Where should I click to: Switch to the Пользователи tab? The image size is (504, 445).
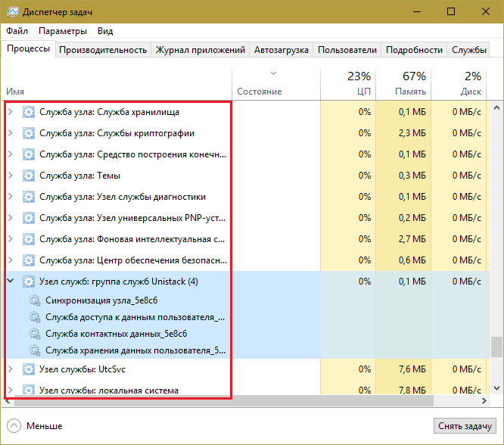(x=347, y=50)
